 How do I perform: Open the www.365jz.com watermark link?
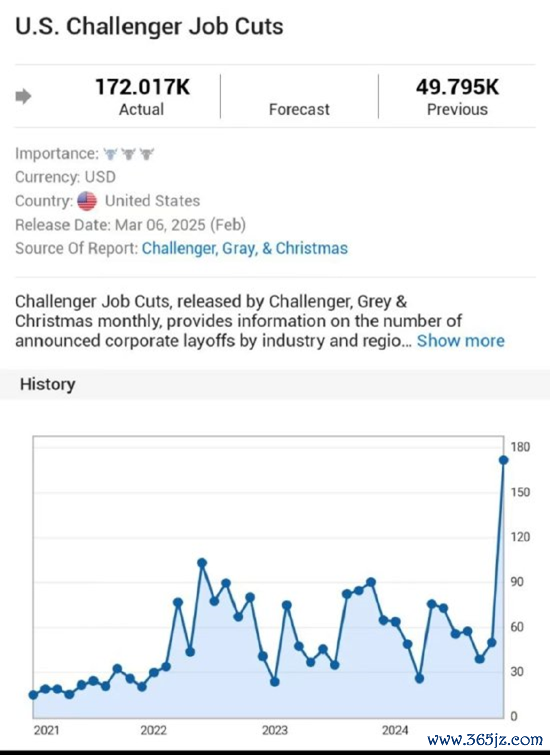pyautogui.click(x=485, y=739)
